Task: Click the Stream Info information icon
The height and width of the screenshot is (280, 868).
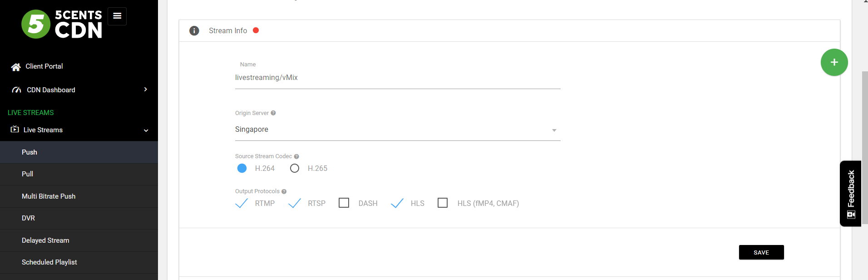Action: [x=194, y=30]
